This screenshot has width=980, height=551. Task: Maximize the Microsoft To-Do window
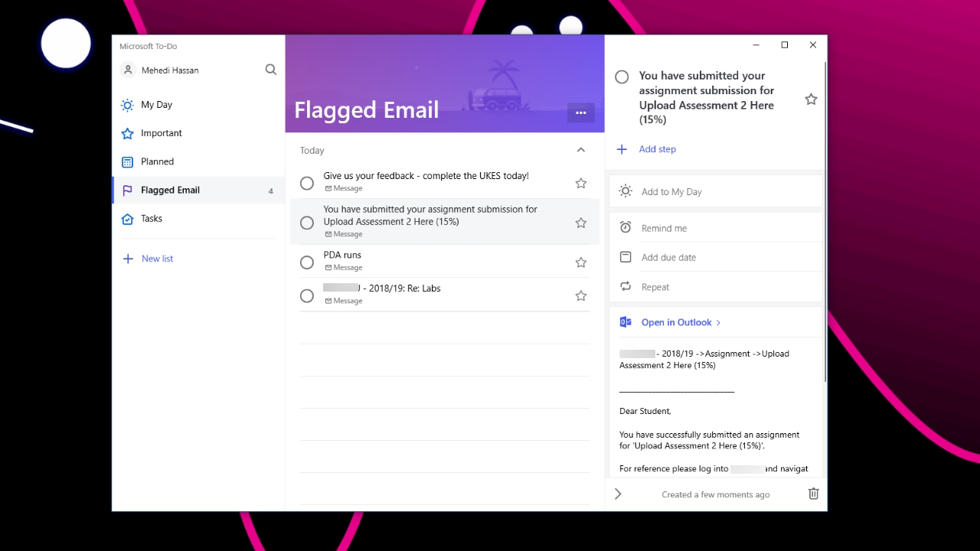pyautogui.click(x=784, y=45)
